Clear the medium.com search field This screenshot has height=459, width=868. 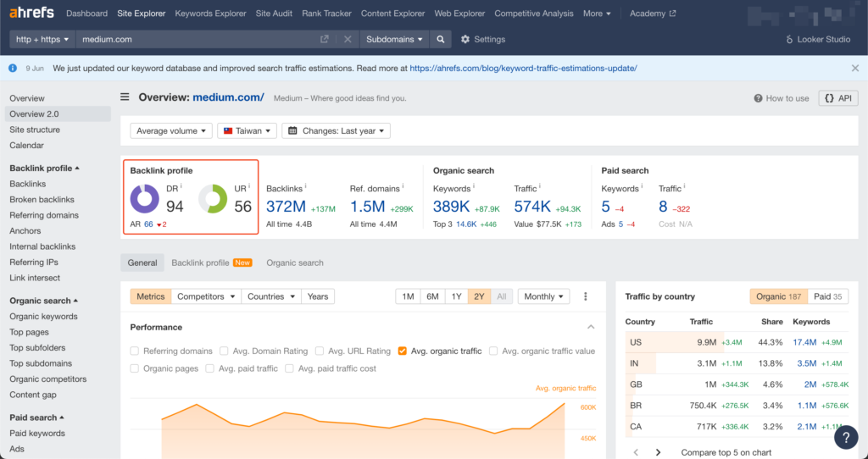[x=348, y=39]
